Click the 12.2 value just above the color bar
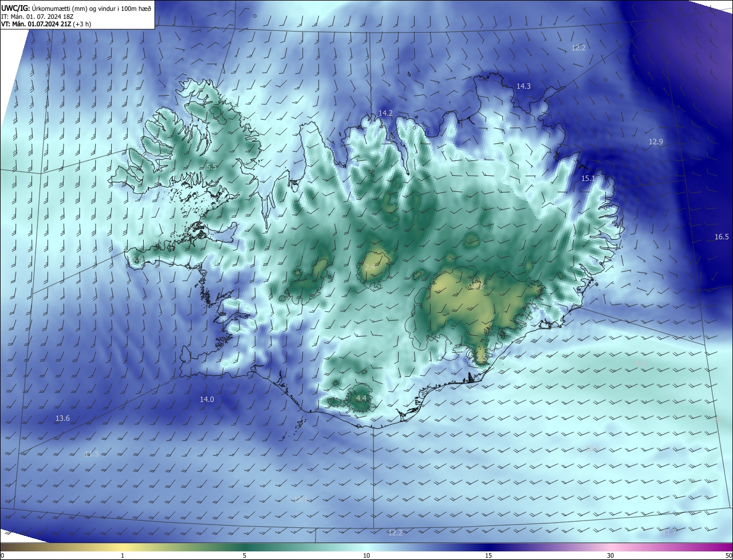The image size is (733, 560). tap(395, 533)
